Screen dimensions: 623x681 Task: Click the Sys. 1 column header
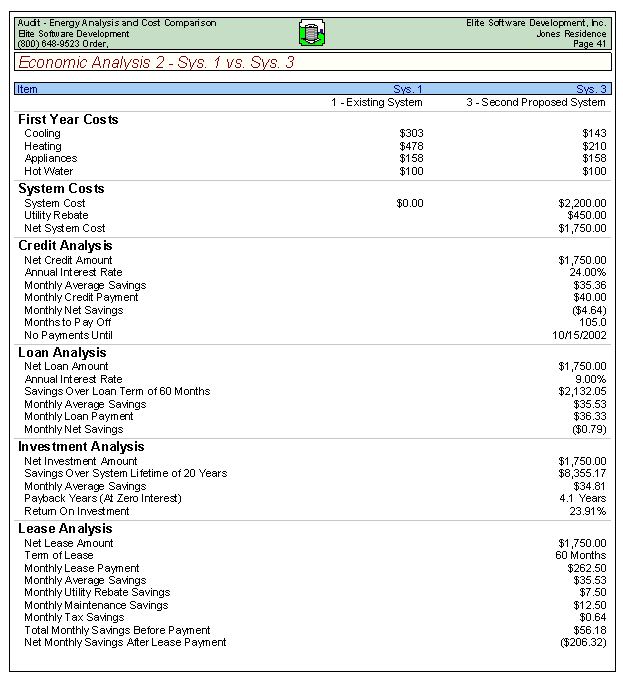click(408, 89)
